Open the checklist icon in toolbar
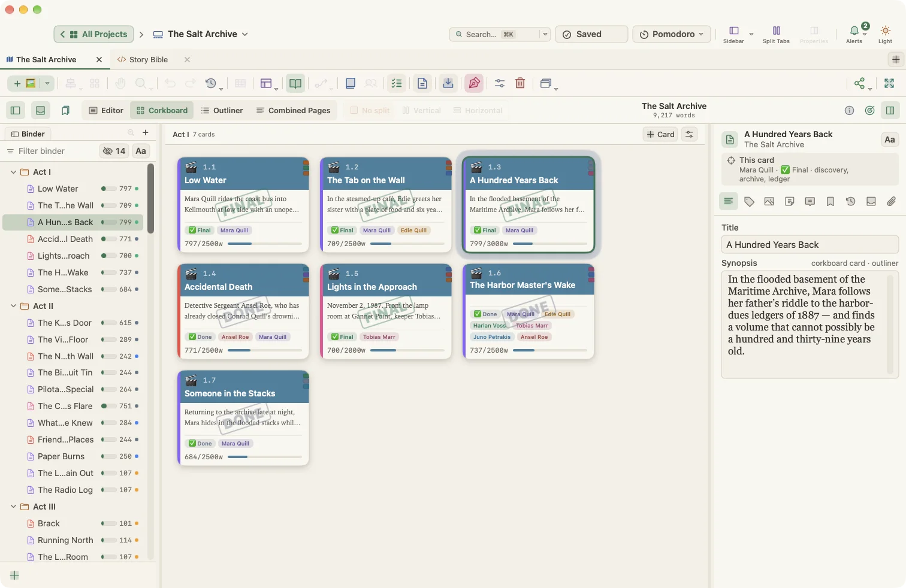Screen dimensions: 906x588 coord(397,83)
